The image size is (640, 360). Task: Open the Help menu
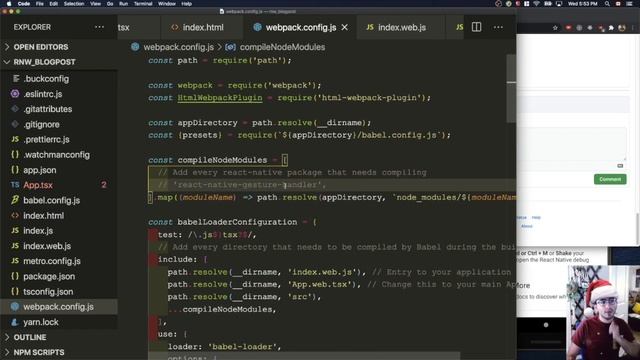[x=187, y=4]
